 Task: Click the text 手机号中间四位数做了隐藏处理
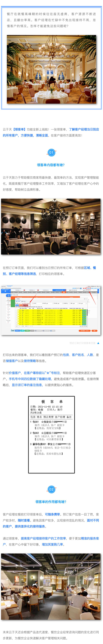coord(30,379)
